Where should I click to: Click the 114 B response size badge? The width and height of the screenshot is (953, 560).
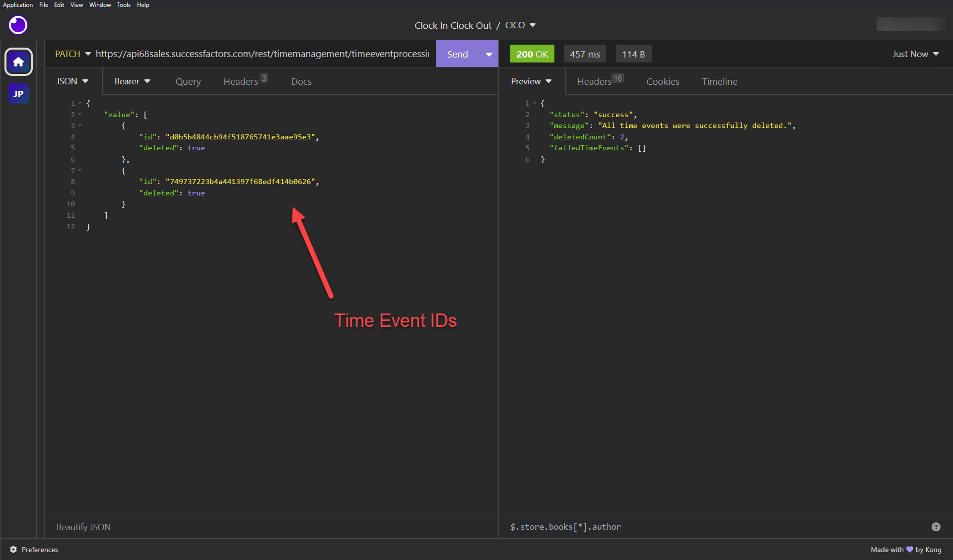633,54
